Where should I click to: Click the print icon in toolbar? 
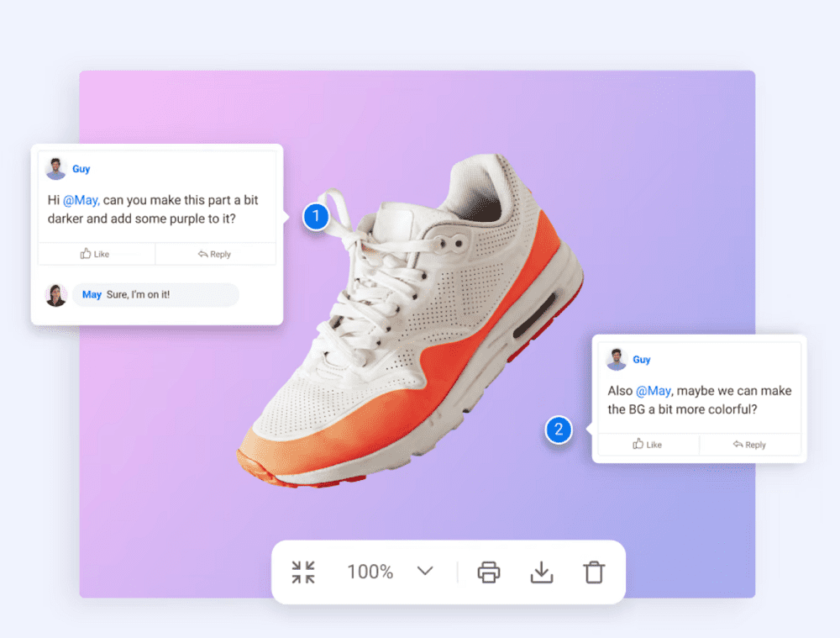click(489, 572)
